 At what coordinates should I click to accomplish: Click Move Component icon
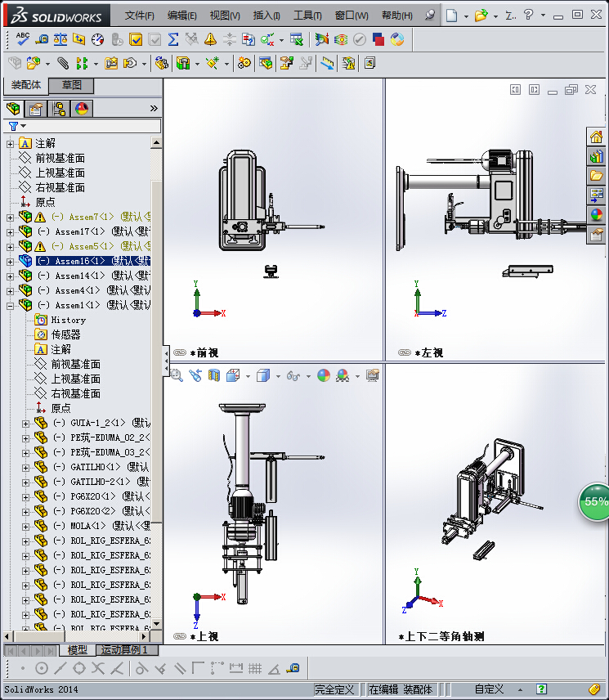(130, 63)
